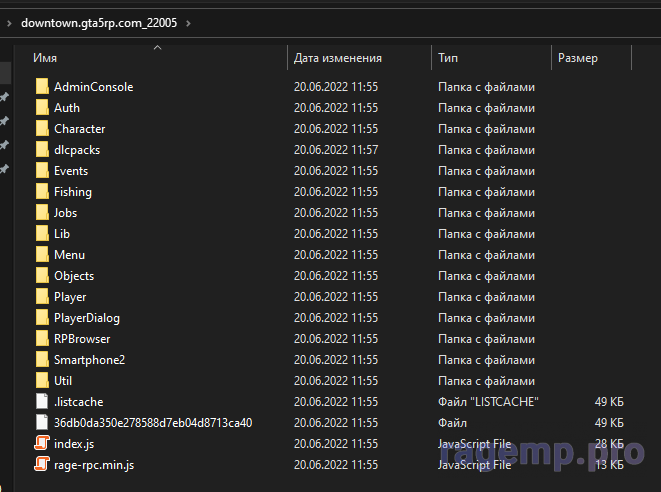Click the rage-rpc.min.js file icon
661x492 pixels.
point(41,464)
